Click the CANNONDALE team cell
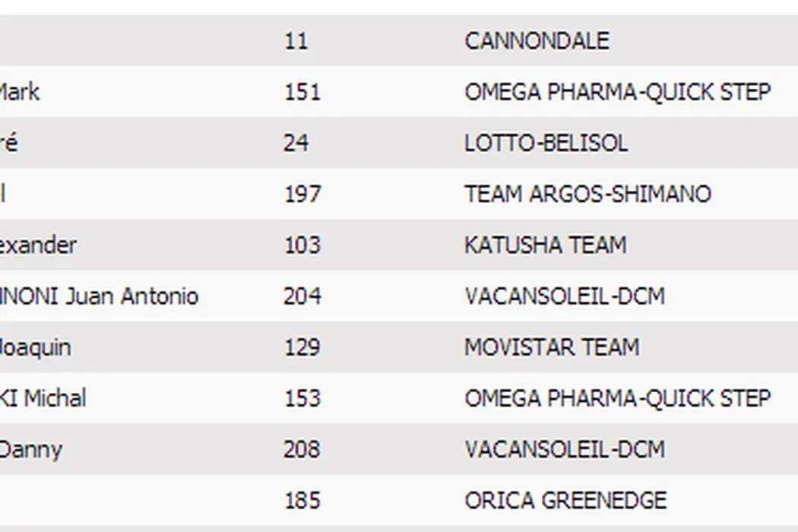Viewport: 798px width, 532px height. (537, 41)
